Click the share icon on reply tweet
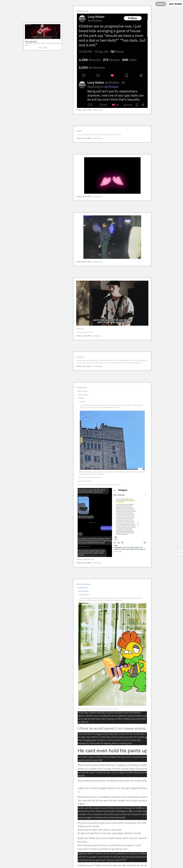This screenshot has width=183, height=868. click(x=143, y=105)
